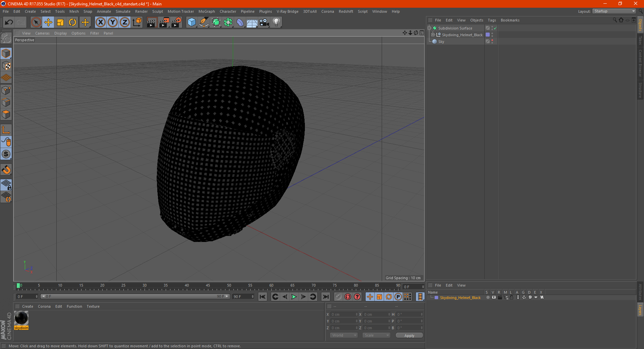Image resolution: width=644 pixels, height=349 pixels.
Task: Switch to Edges mode
Action: (x=6, y=102)
